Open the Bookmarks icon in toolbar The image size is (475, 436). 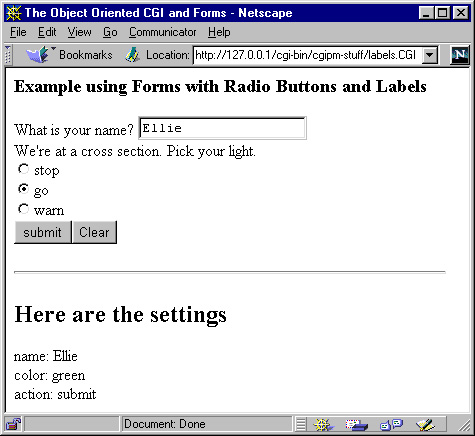pyautogui.click(x=38, y=55)
